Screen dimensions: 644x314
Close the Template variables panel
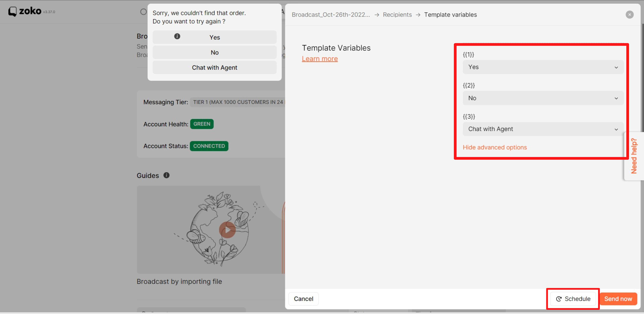pyautogui.click(x=629, y=15)
